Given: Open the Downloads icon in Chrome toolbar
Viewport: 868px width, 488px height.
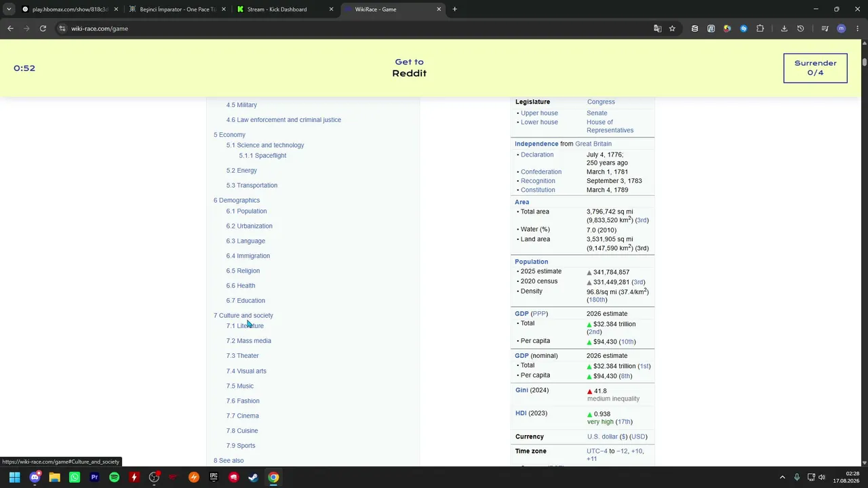Looking at the screenshot, I should pyautogui.click(x=784, y=28).
